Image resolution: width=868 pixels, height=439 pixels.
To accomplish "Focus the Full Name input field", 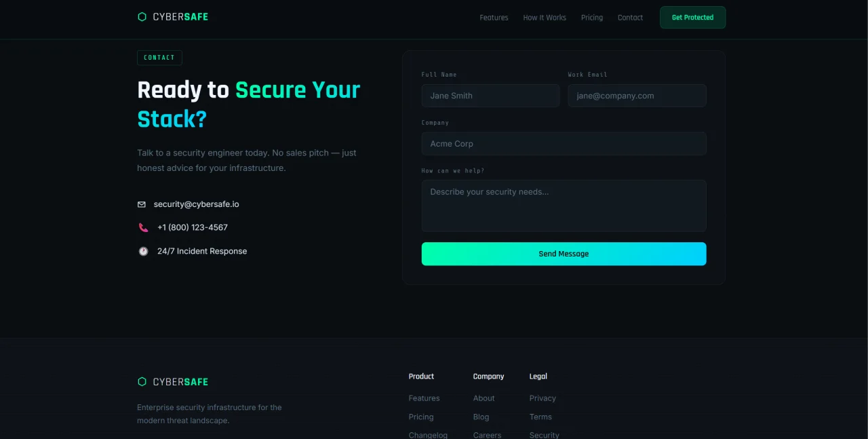I will [x=490, y=96].
